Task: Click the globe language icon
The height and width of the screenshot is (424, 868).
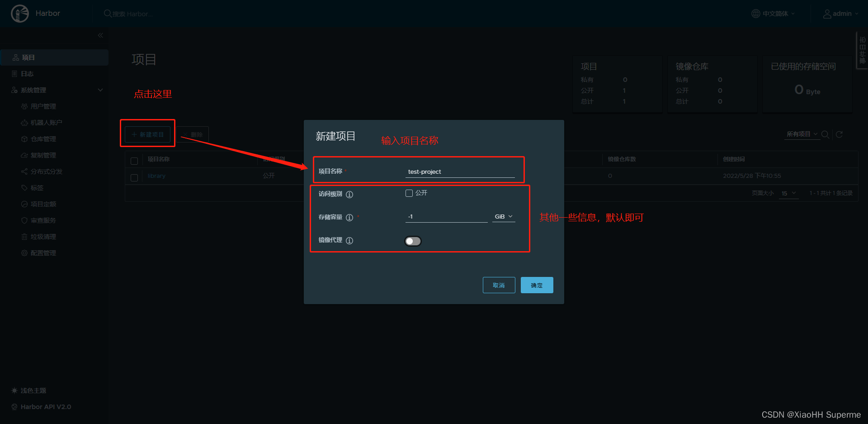Action: [755, 14]
